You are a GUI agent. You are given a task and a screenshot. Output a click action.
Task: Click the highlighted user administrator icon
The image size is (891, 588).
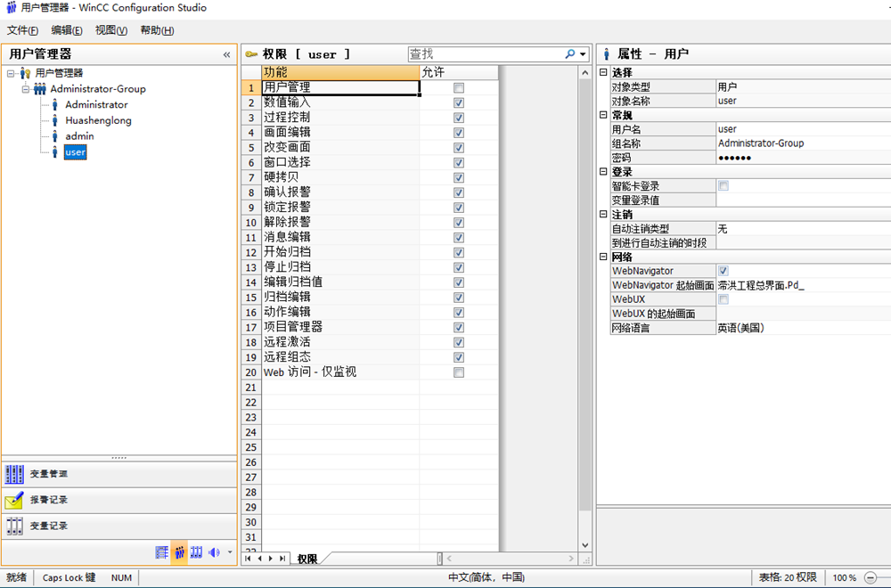180,552
